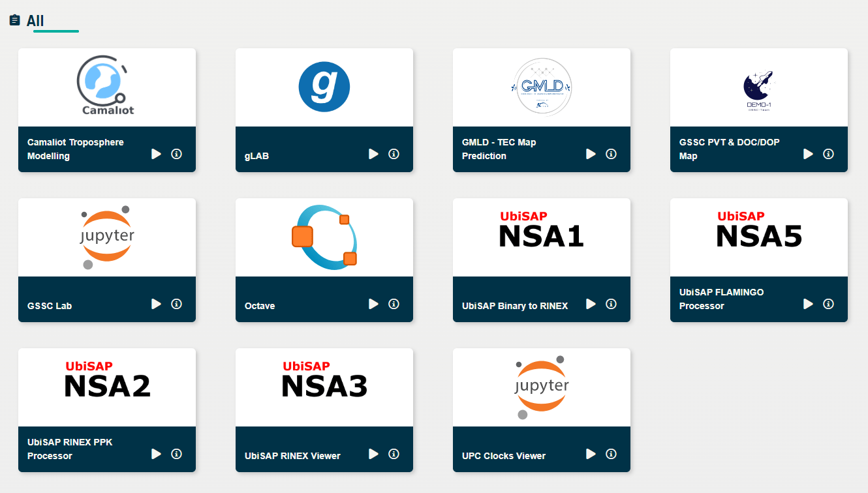Open info for UbiSAP Binary to RINEX
868x493 pixels.
point(611,304)
